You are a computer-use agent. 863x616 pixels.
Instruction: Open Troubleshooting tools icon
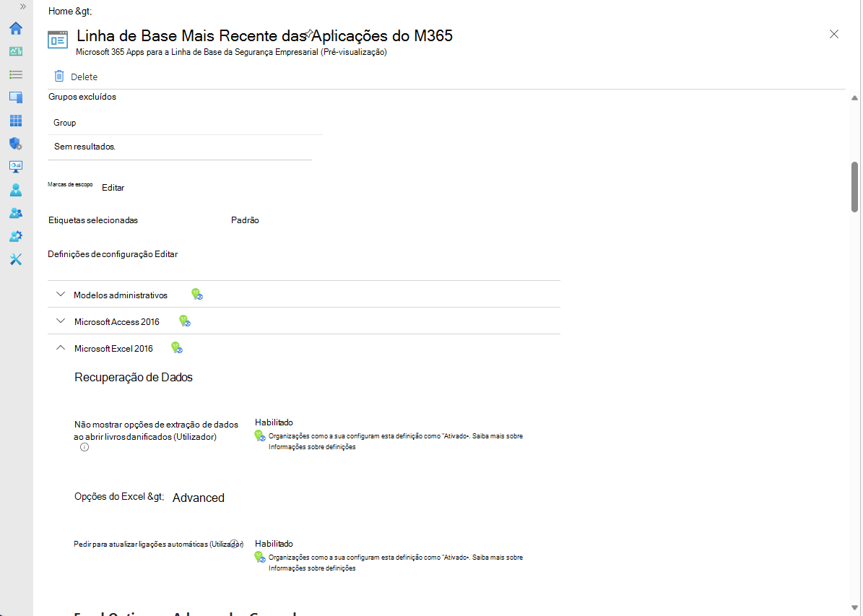[16, 259]
